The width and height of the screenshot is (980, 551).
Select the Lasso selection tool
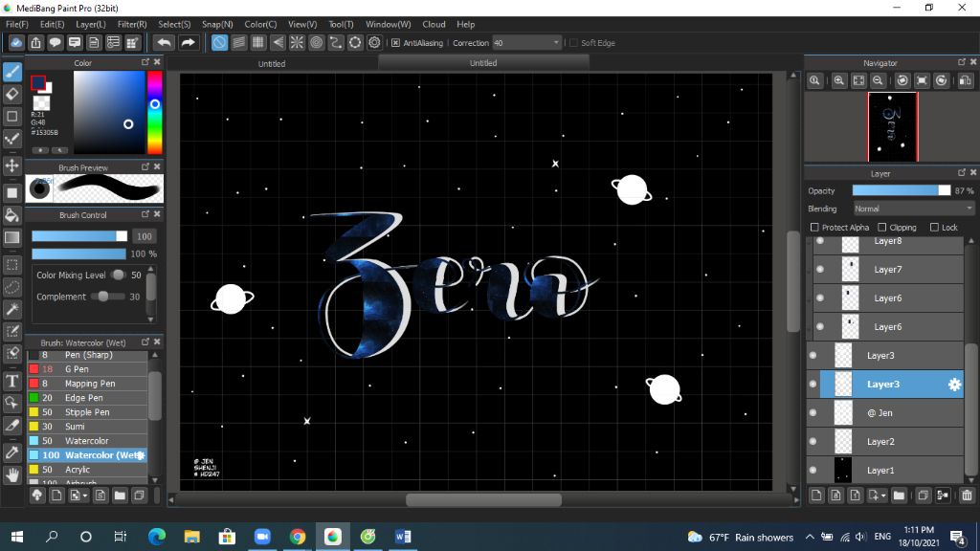click(x=12, y=287)
